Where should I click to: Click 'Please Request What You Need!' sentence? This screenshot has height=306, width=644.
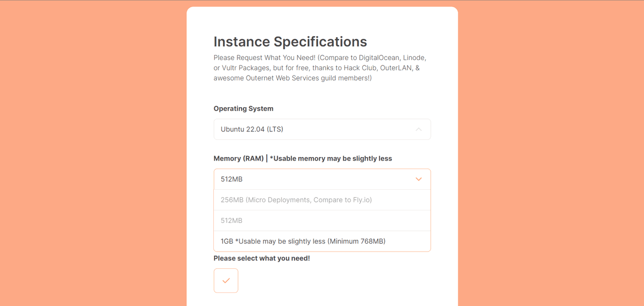264,58
